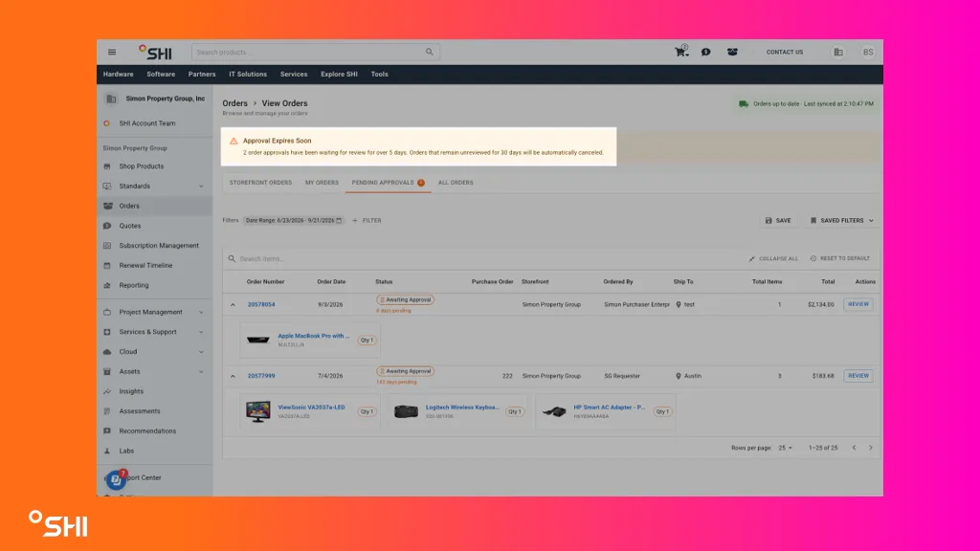Image resolution: width=980 pixels, height=551 pixels.
Task: Click the Recommendations sidebar icon
Action: (x=107, y=431)
